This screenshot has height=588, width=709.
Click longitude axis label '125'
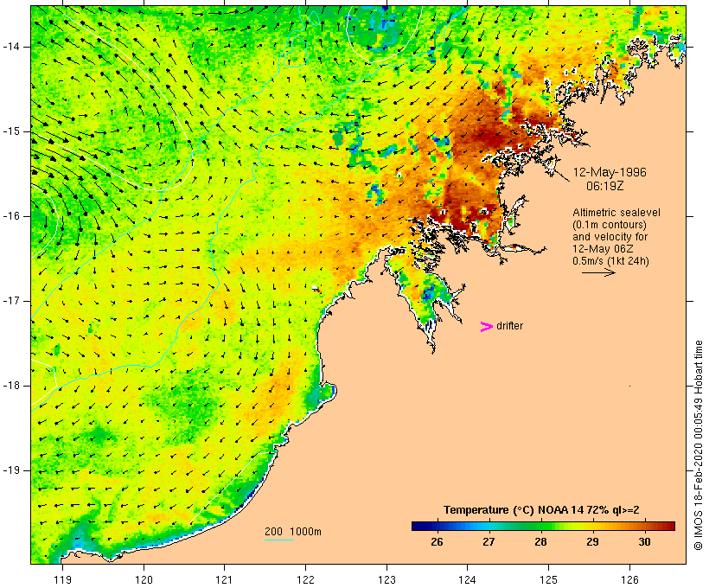point(548,580)
